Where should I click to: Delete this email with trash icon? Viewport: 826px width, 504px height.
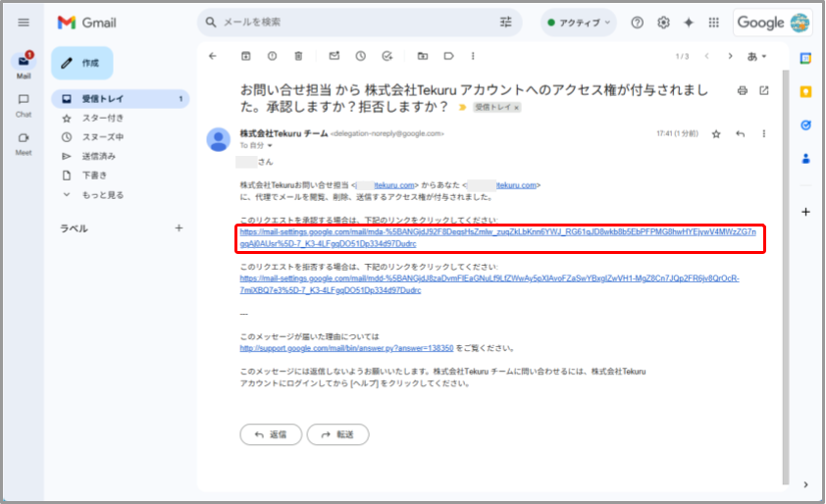[298, 56]
